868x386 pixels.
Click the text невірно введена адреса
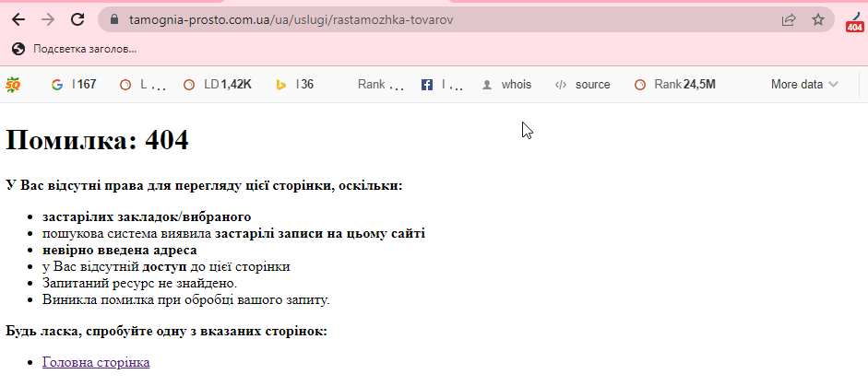click(120, 250)
